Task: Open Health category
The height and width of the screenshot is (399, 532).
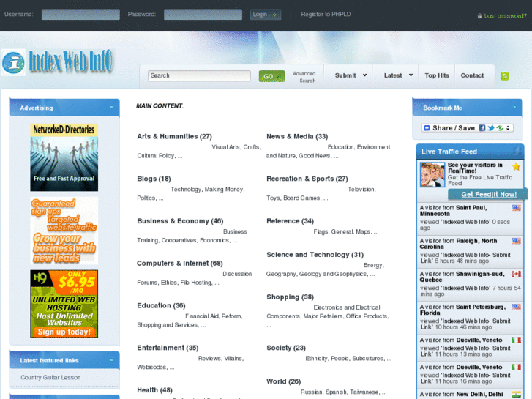Action: pyautogui.click(x=154, y=390)
